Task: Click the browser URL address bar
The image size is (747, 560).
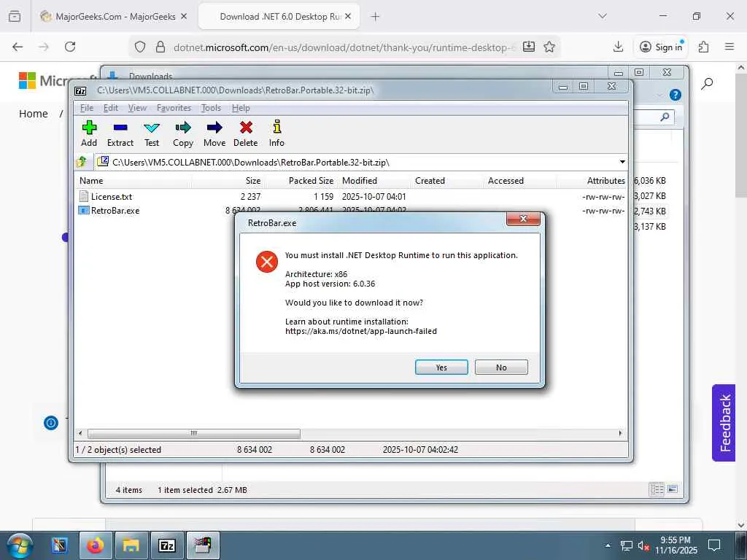Action: click(344, 47)
